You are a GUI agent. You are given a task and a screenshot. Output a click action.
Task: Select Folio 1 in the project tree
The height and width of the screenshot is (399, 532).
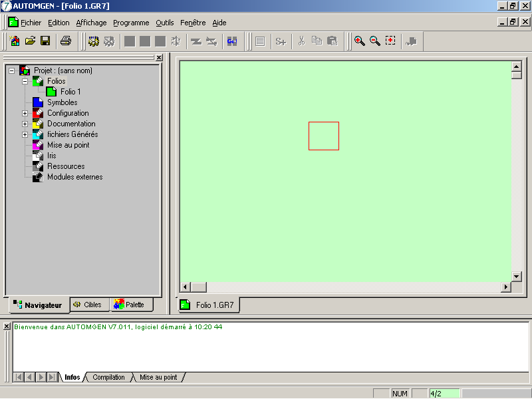pos(70,92)
